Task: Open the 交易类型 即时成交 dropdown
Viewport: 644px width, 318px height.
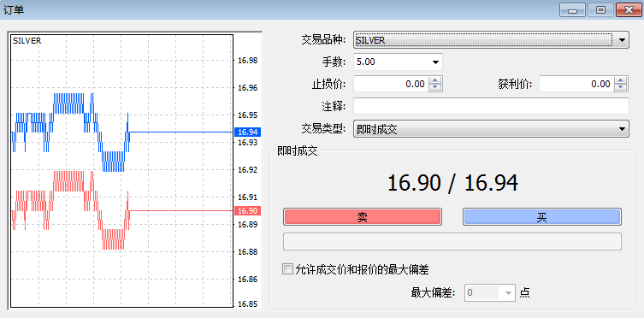Action: 491,128
